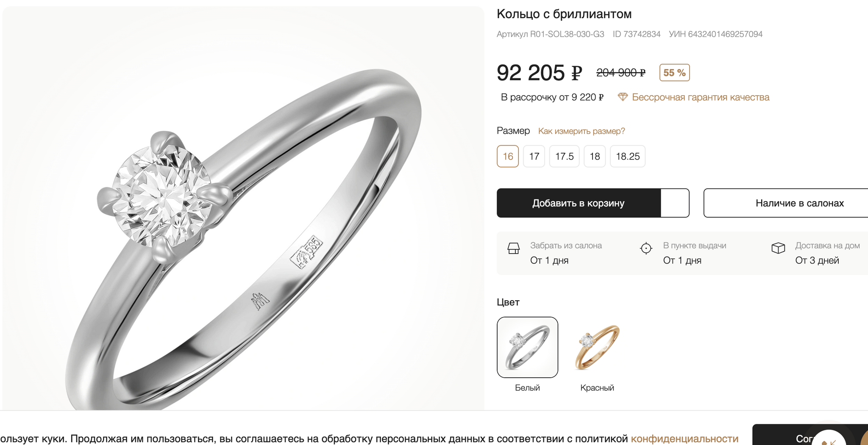
Task: Choose ring size 18.25
Action: (x=628, y=156)
